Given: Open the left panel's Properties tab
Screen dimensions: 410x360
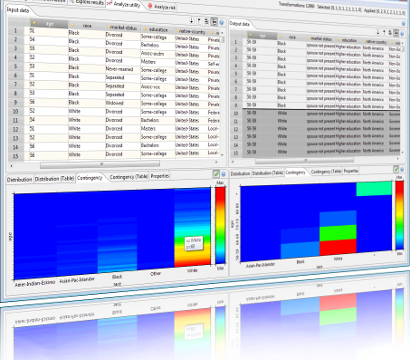Looking at the screenshot, I should 160,176.
